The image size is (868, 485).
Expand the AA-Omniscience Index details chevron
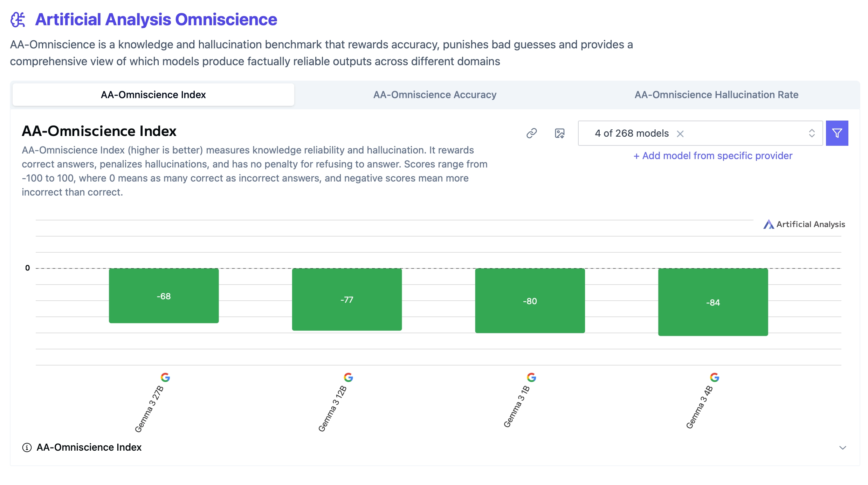(x=843, y=448)
